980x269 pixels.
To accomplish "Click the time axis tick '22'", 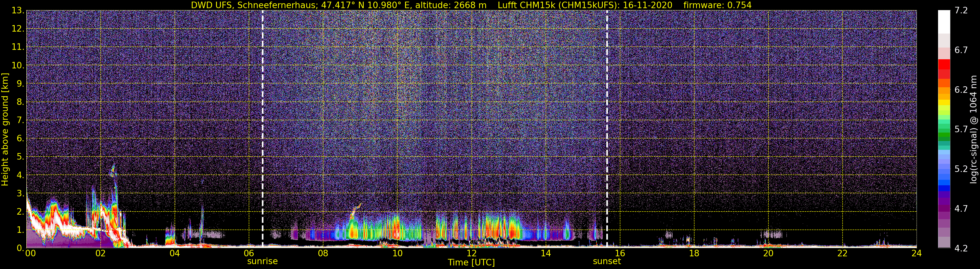I will pyautogui.click(x=842, y=253).
